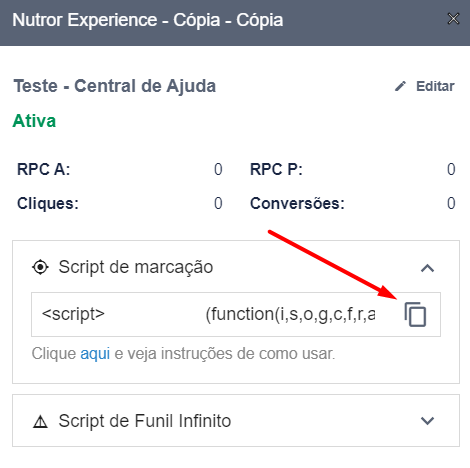
Task: Click the Ativa status label
Action: [x=34, y=121]
